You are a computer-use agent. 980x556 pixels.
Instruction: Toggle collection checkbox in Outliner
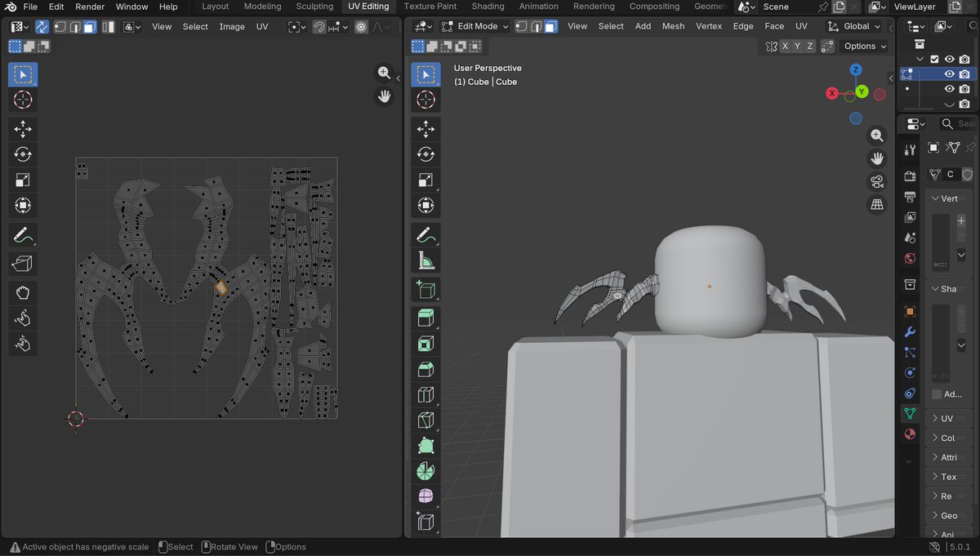(x=934, y=59)
